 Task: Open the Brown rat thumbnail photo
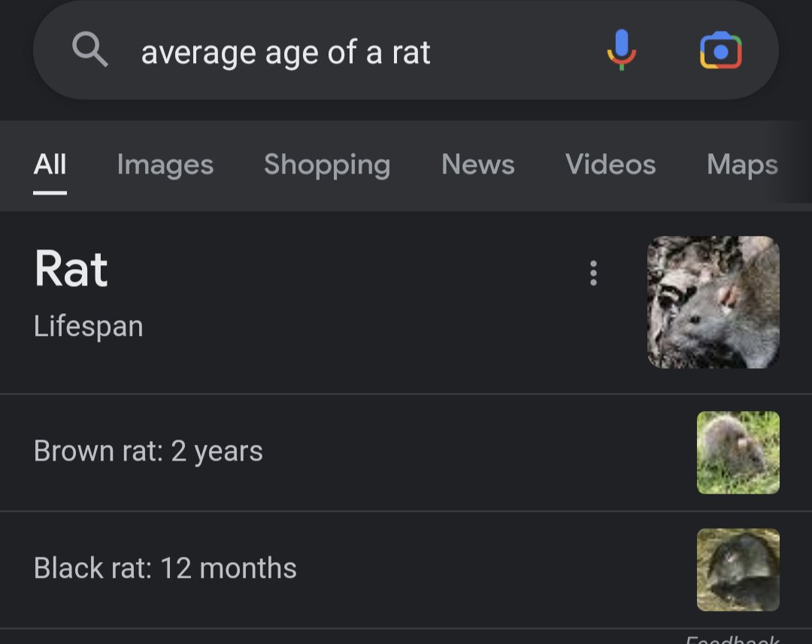pyautogui.click(x=738, y=452)
